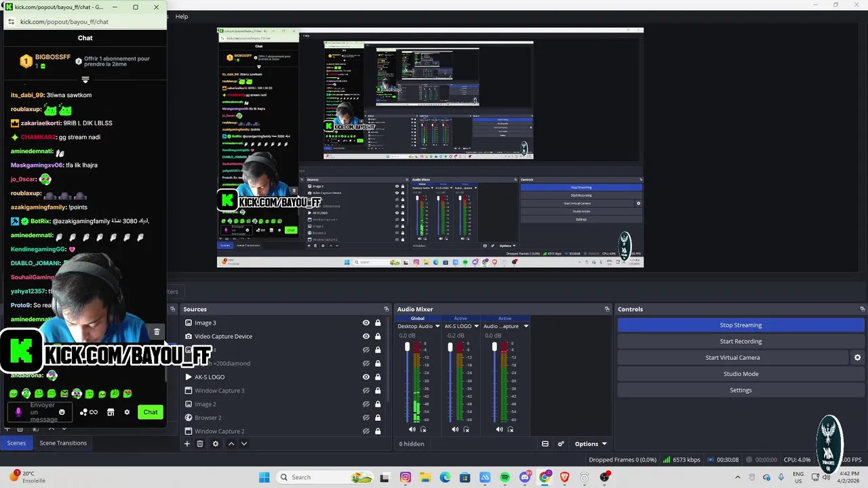Switch to Scene Transitions tab
Image resolution: width=868 pixels, height=488 pixels.
point(63,443)
